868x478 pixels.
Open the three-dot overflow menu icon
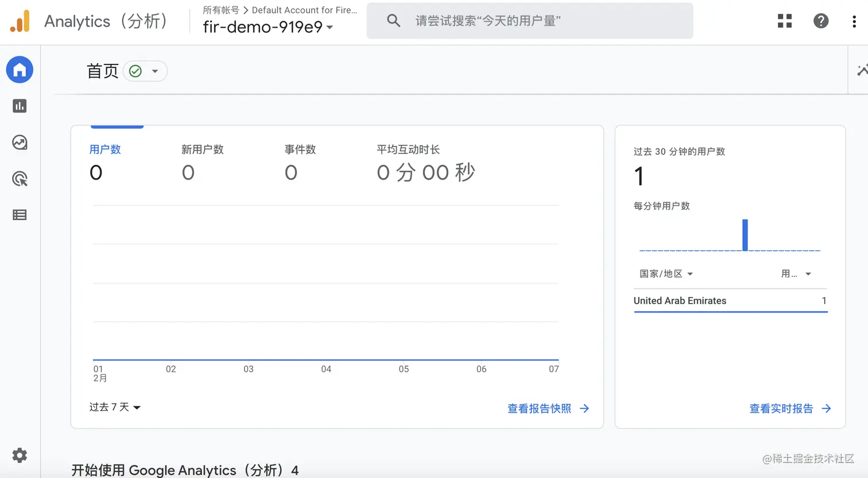854,21
